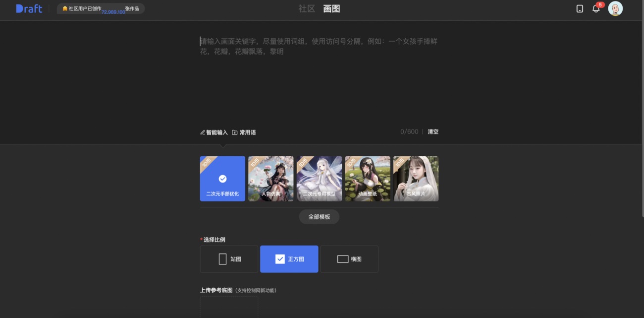Click the 站图 portrait ratio icon

pyautogui.click(x=222, y=258)
